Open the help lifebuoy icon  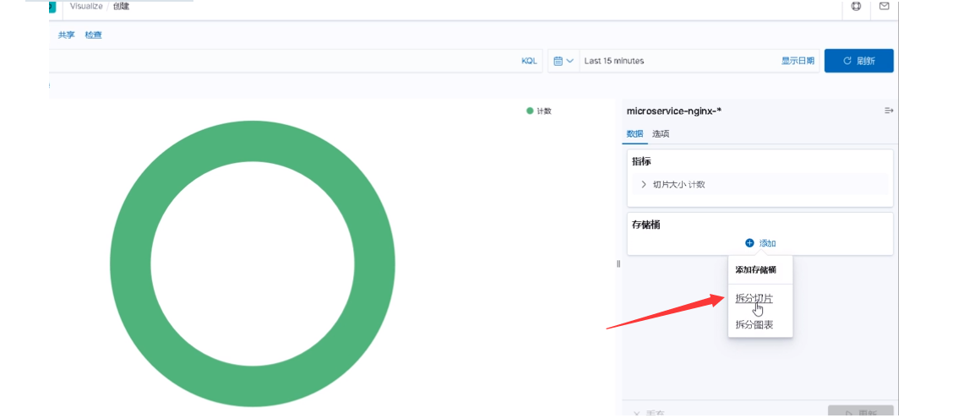tap(856, 6)
